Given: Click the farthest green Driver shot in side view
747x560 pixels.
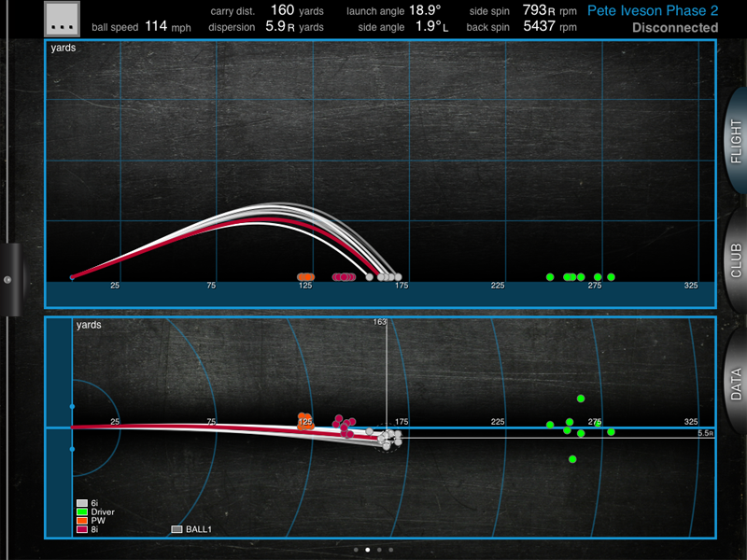Looking at the screenshot, I should click(x=612, y=277).
